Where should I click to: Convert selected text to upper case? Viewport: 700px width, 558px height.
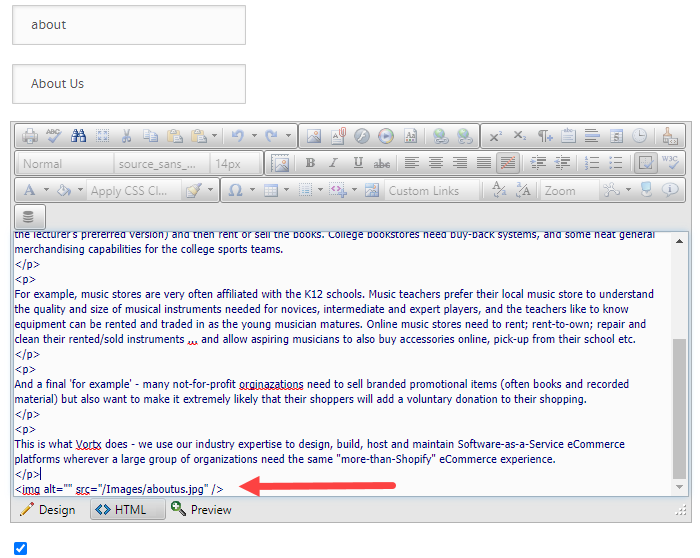coord(523,191)
